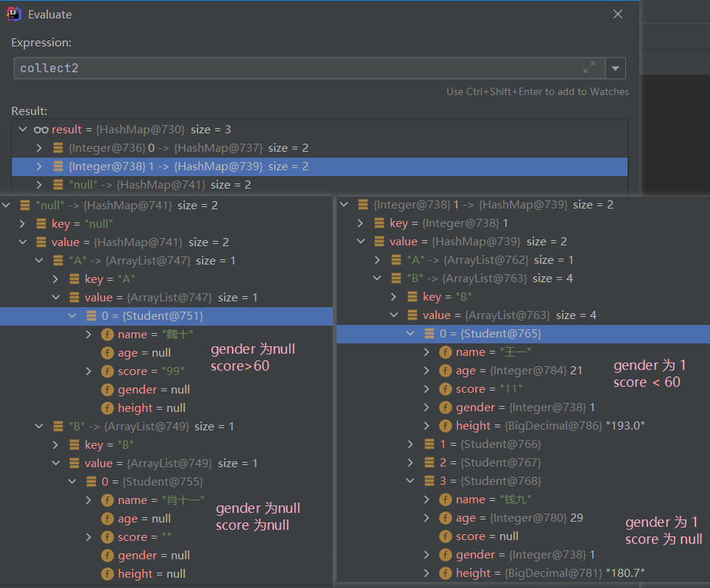Close the Evaluate dialog

(618, 14)
